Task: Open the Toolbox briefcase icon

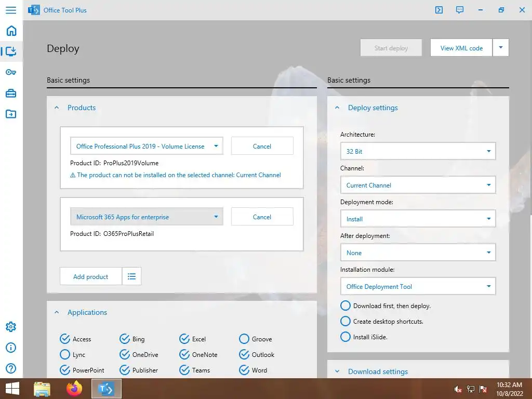Action: 11,93
